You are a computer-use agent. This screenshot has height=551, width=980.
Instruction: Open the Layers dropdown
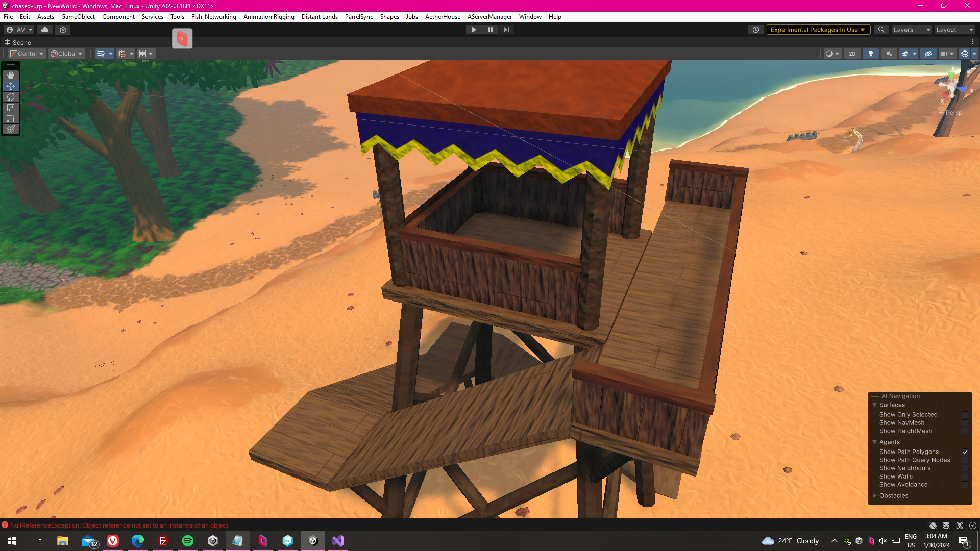911,30
